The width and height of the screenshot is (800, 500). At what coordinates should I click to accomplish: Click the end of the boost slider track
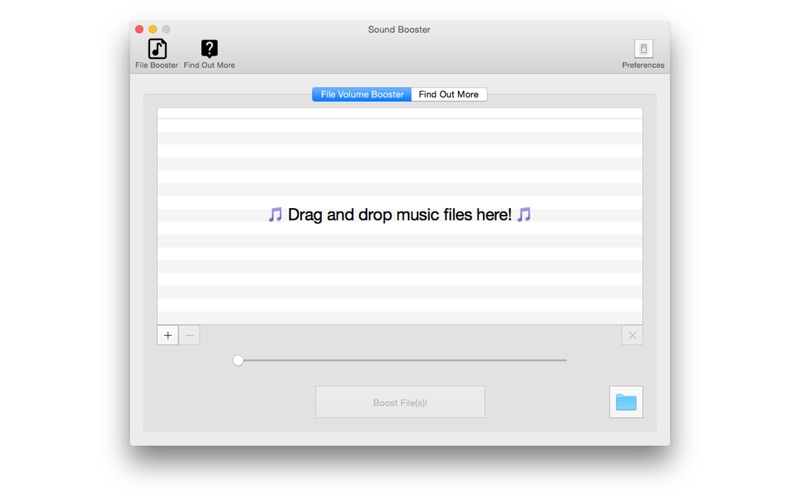pyautogui.click(x=565, y=360)
